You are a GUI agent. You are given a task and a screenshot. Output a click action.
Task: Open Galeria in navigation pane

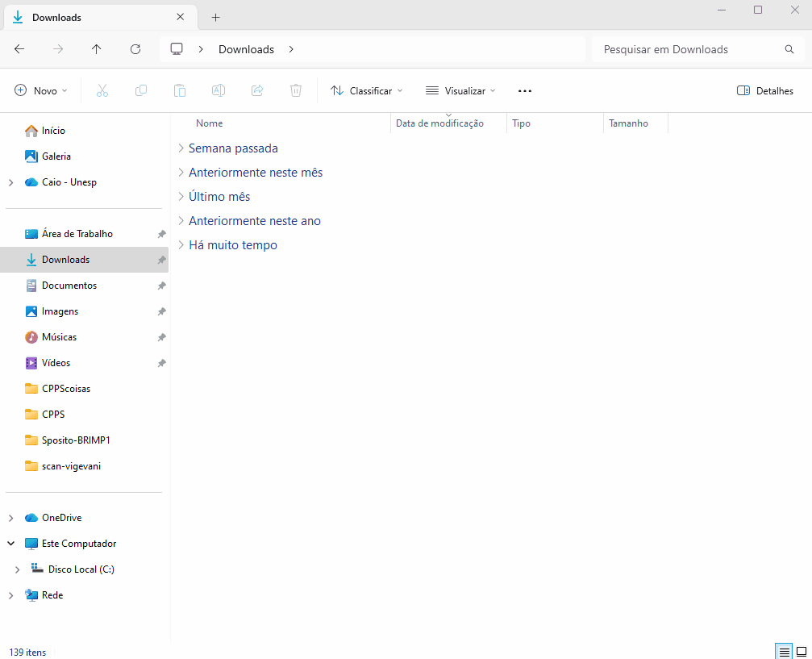[x=56, y=156]
